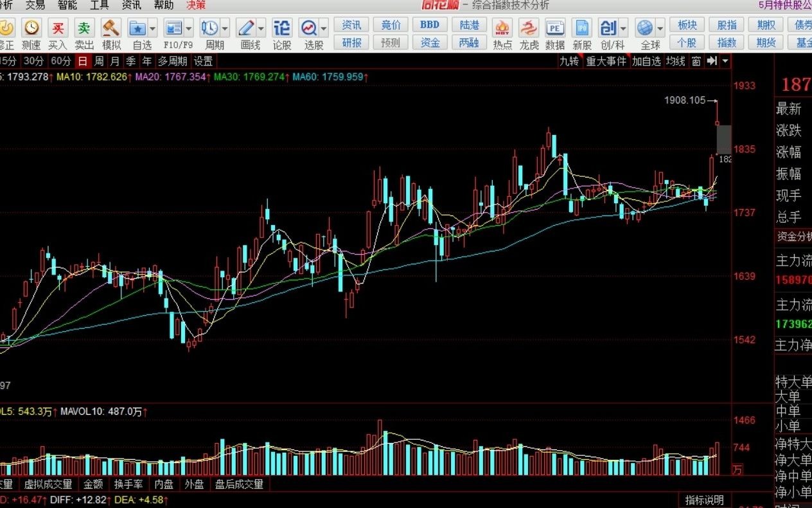Open period 设置 settings
This screenshot has width=812, height=508.
tap(203, 61)
